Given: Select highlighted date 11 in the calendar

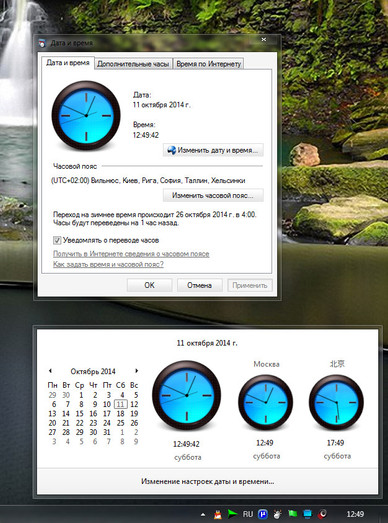Looking at the screenshot, I should (x=120, y=404).
